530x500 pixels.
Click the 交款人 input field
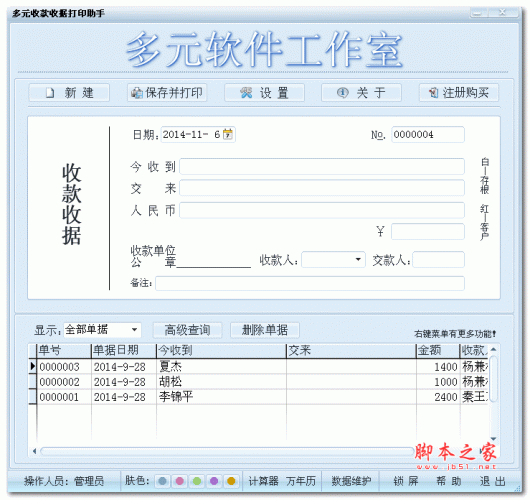tap(438, 259)
